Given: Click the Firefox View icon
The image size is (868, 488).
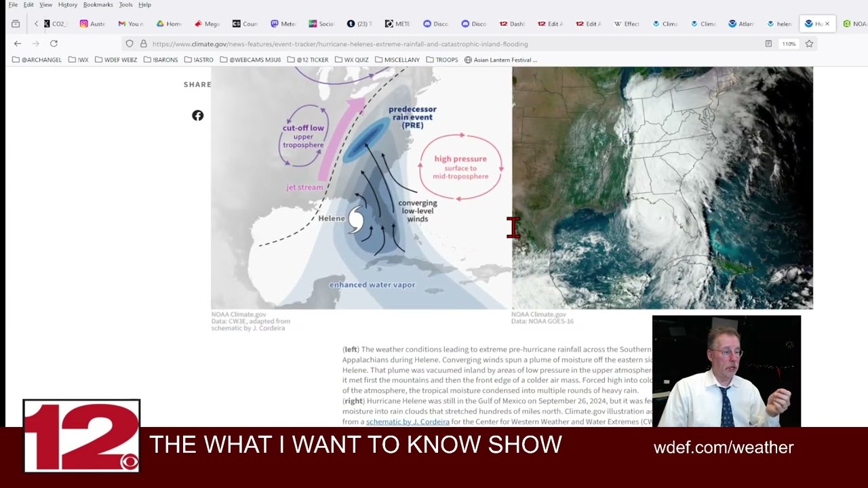Looking at the screenshot, I should (16, 24).
